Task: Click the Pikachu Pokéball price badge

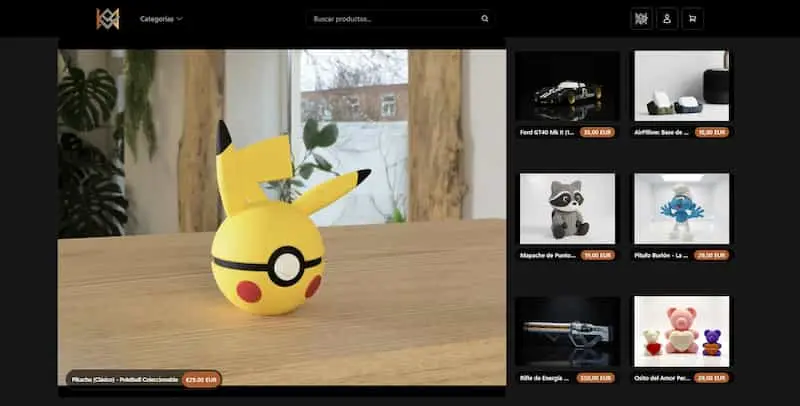Action: [201, 379]
